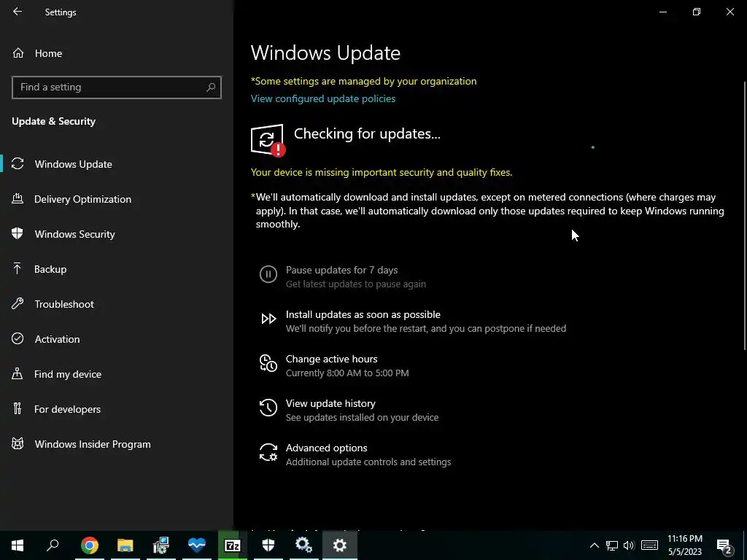The height and width of the screenshot is (560, 747).
Task: Open View update history
Action: point(349,410)
